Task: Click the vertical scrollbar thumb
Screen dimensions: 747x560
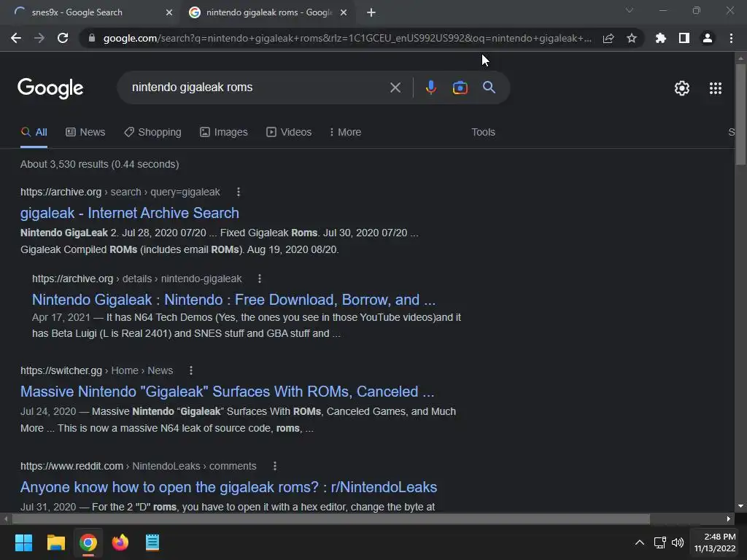Action: (x=740, y=114)
